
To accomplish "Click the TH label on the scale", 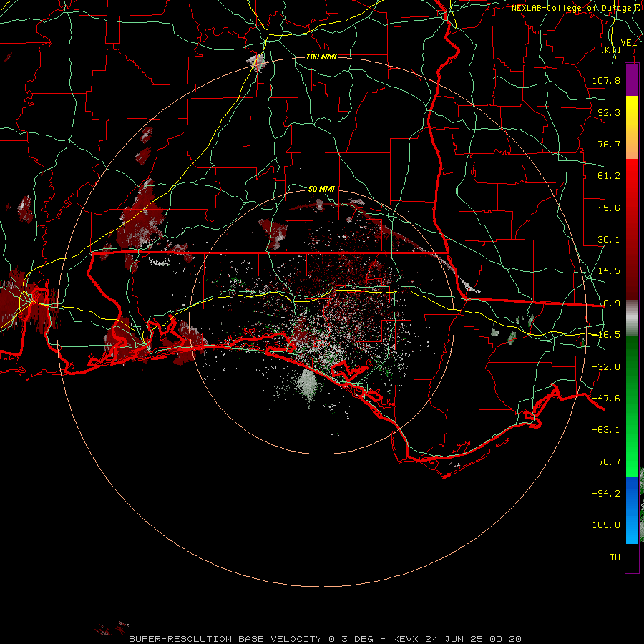I will (615, 557).
